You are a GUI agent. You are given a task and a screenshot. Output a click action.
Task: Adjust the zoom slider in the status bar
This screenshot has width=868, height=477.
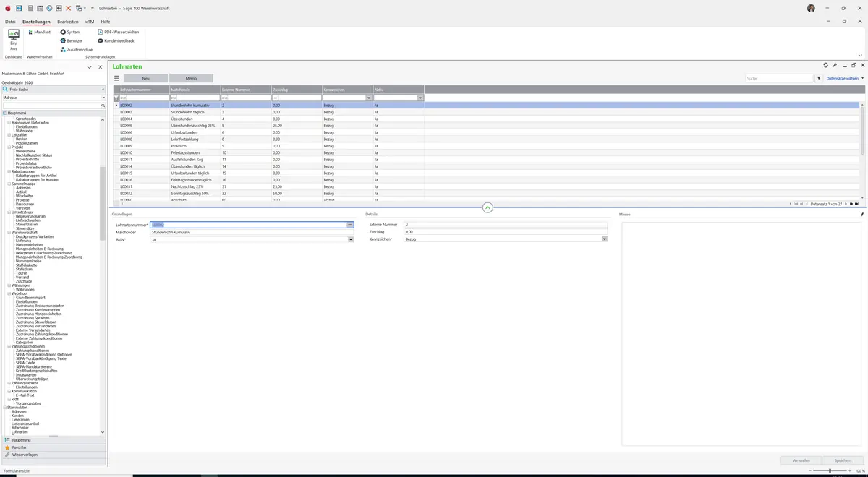tap(830, 470)
